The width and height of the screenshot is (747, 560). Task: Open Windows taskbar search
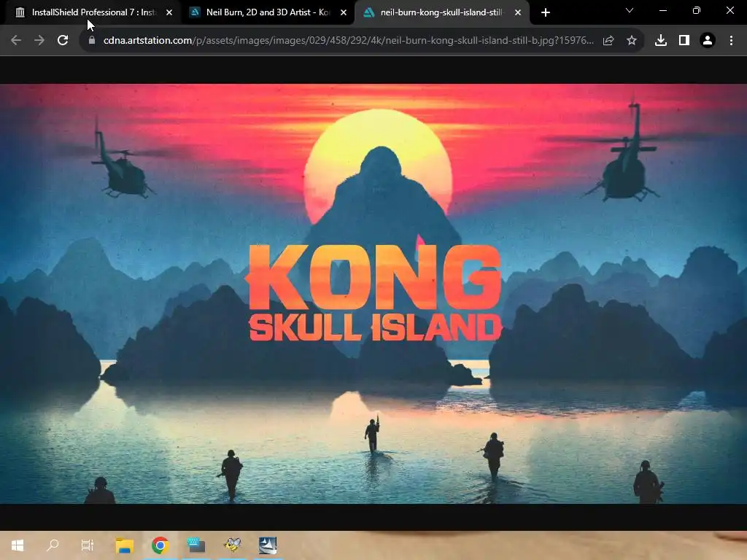[x=53, y=545]
